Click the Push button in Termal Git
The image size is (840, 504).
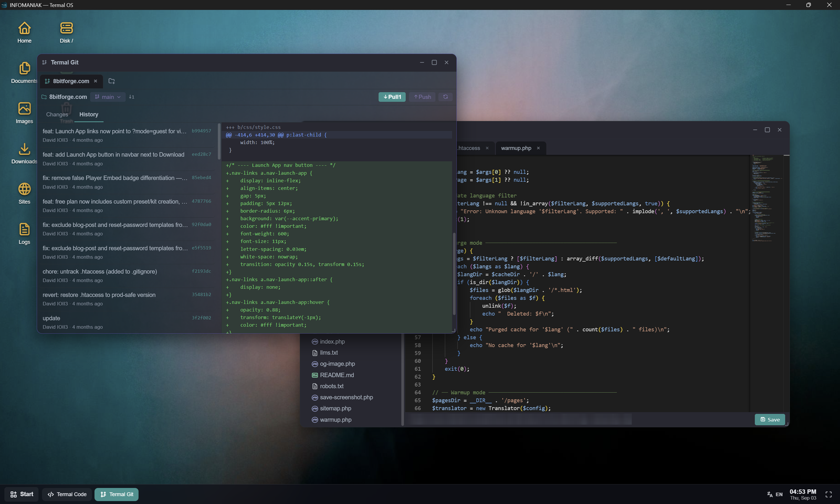[423, 97]
